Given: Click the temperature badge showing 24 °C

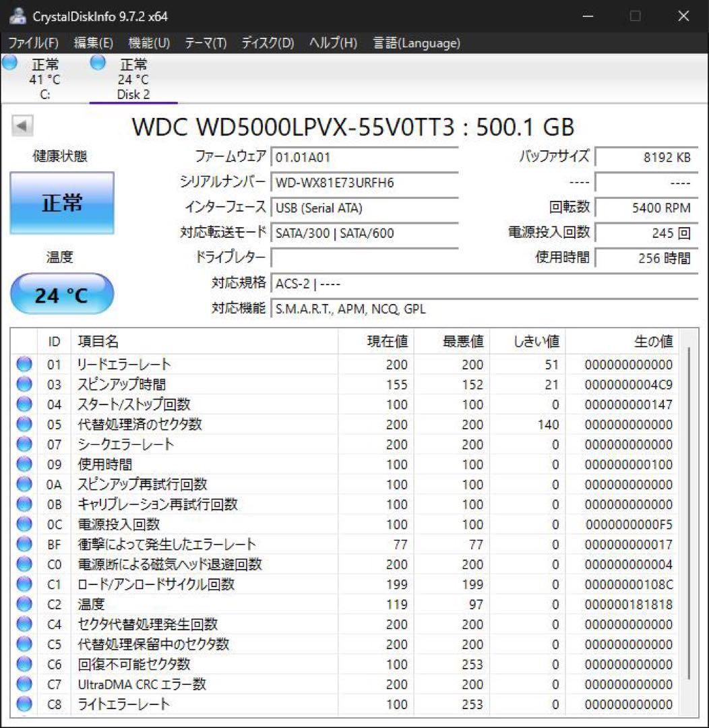Looking at the screenshot, I should click(x=62, y=293).
